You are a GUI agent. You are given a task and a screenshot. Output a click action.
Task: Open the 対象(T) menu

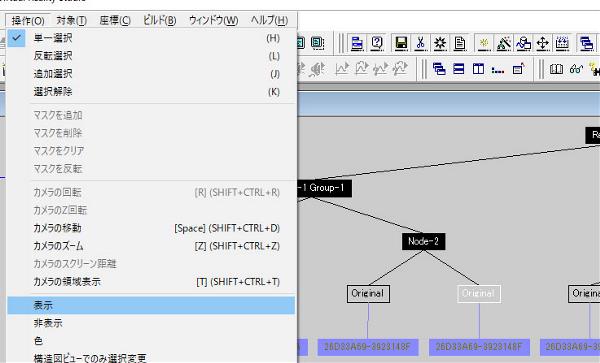(72, 20)
